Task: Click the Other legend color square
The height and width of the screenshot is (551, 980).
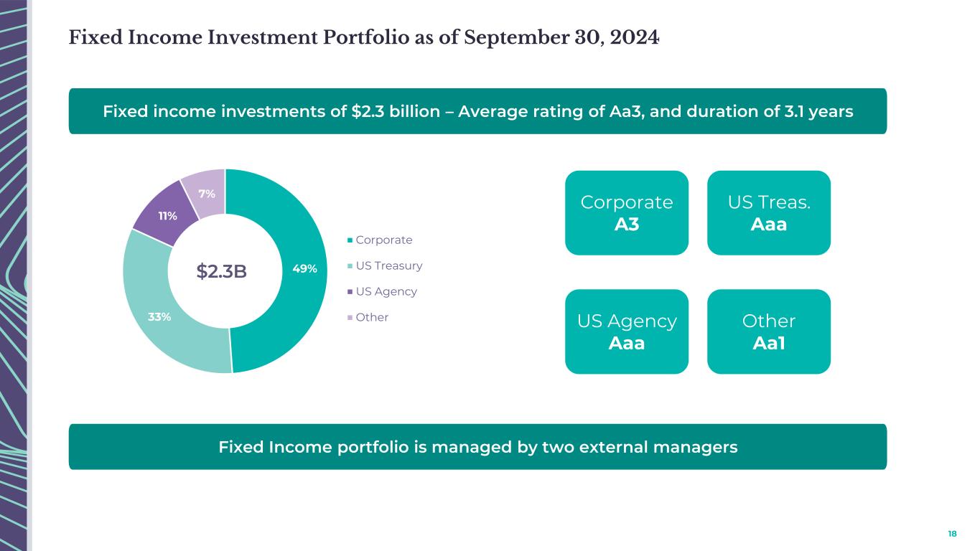Action: click(350, 318)
